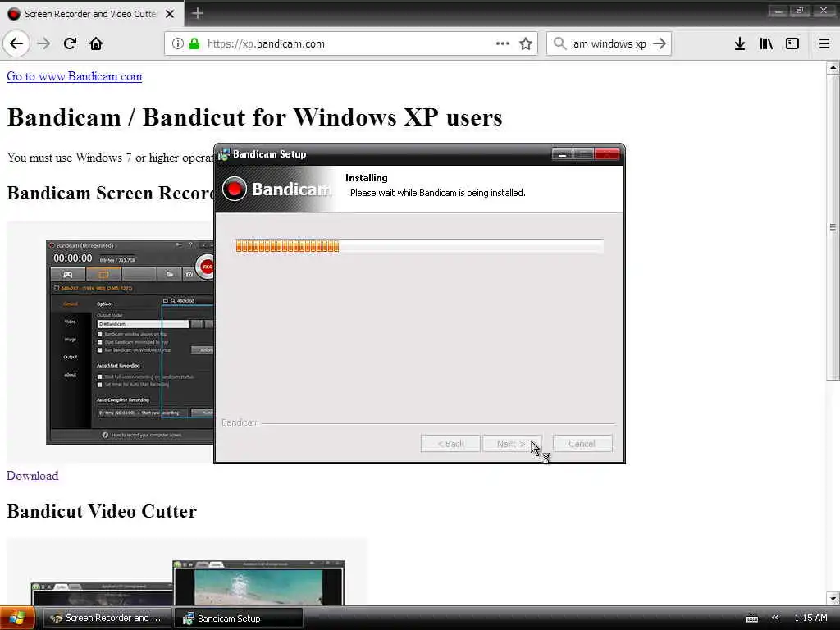Click the browser Forward arrow button
Viewport: 840px width, 630px height.
coord(44,43)
